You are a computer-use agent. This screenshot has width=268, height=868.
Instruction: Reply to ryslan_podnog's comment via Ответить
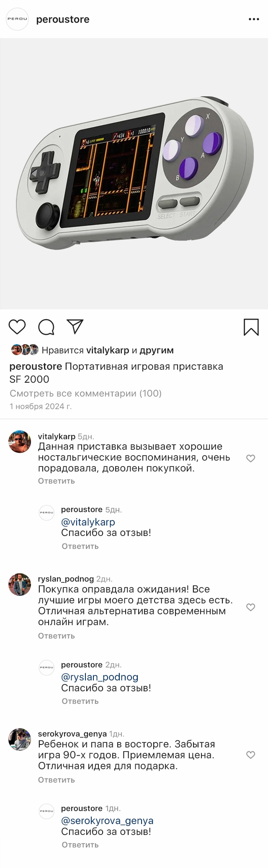click(57, 636)
